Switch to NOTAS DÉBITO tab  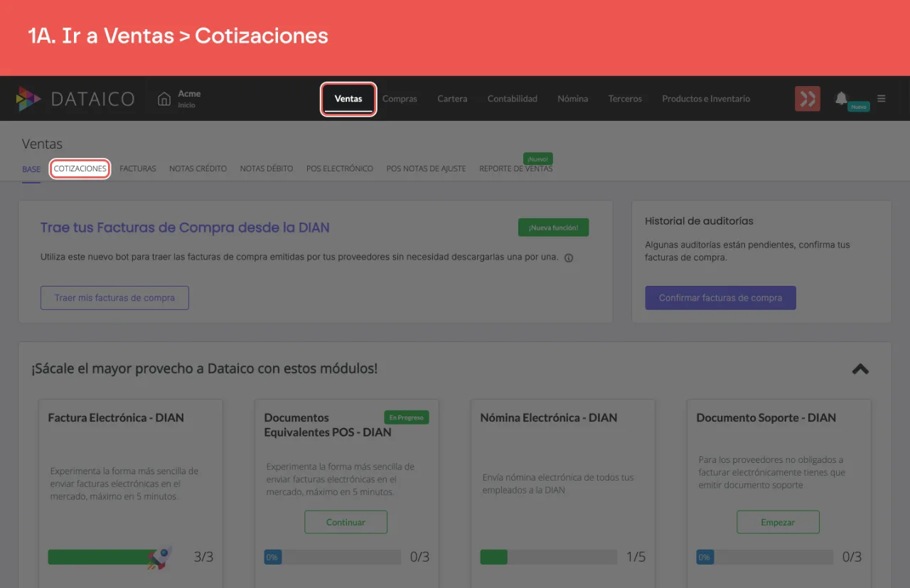point(267,169)
